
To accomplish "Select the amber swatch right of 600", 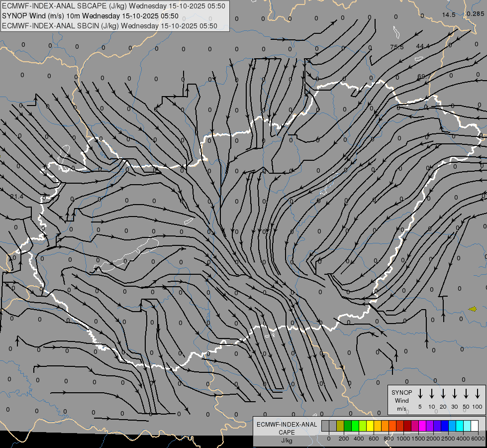I will click(378, 426).
